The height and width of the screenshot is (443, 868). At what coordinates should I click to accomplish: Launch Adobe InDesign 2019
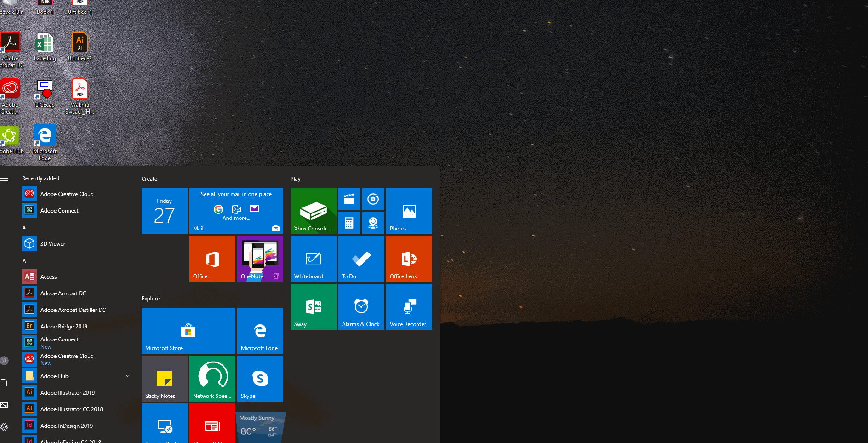point(77,426)
